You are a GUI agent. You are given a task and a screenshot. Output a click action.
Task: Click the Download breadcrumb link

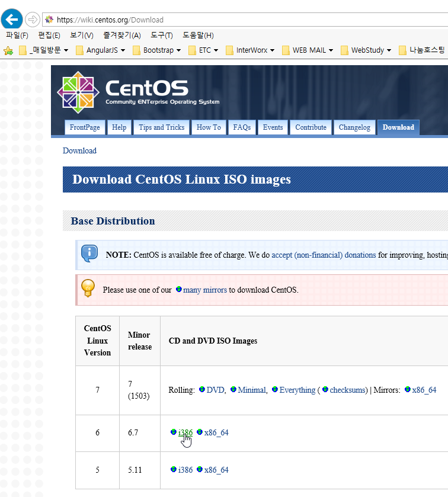(79, 150)
